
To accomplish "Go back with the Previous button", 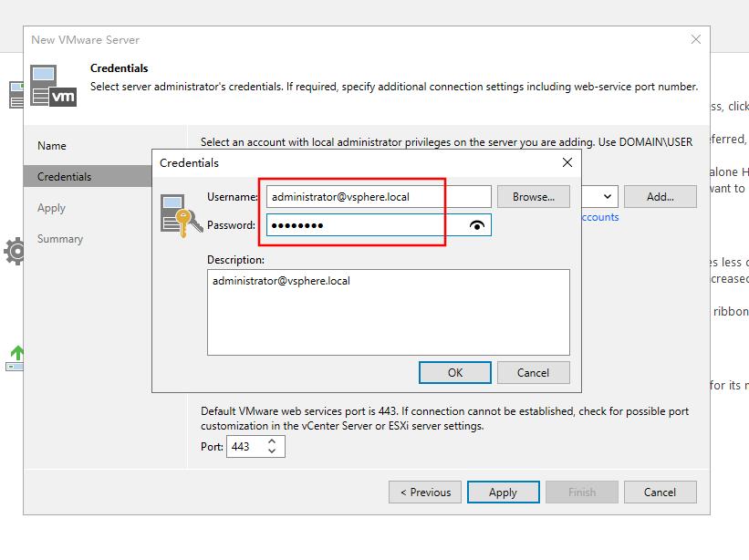I will (x=424, y=493).
